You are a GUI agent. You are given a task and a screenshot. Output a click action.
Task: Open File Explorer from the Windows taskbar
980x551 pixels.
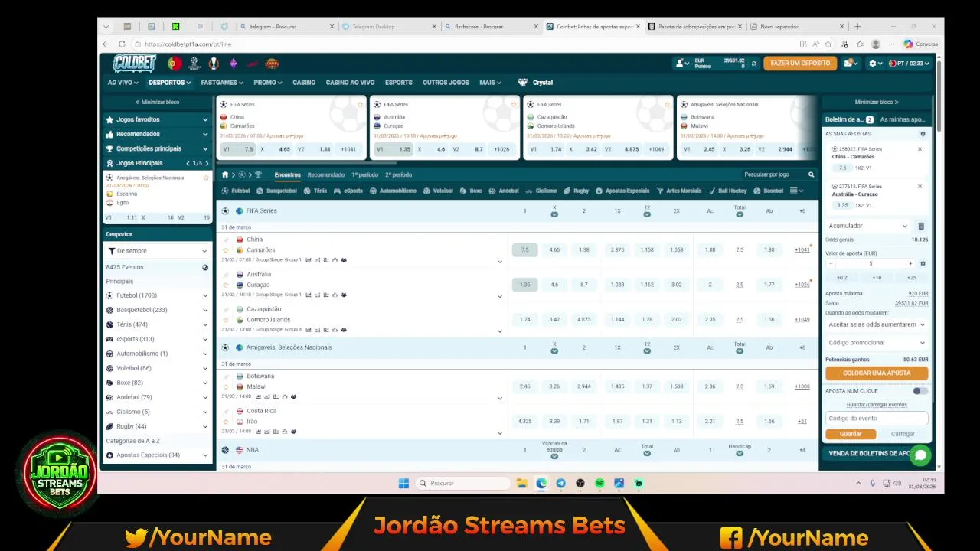tap(521, 483)
